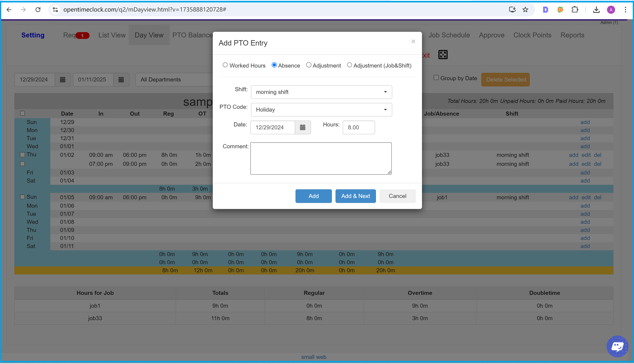Click the Cancel button to dismiss dialog

[397, 196]
